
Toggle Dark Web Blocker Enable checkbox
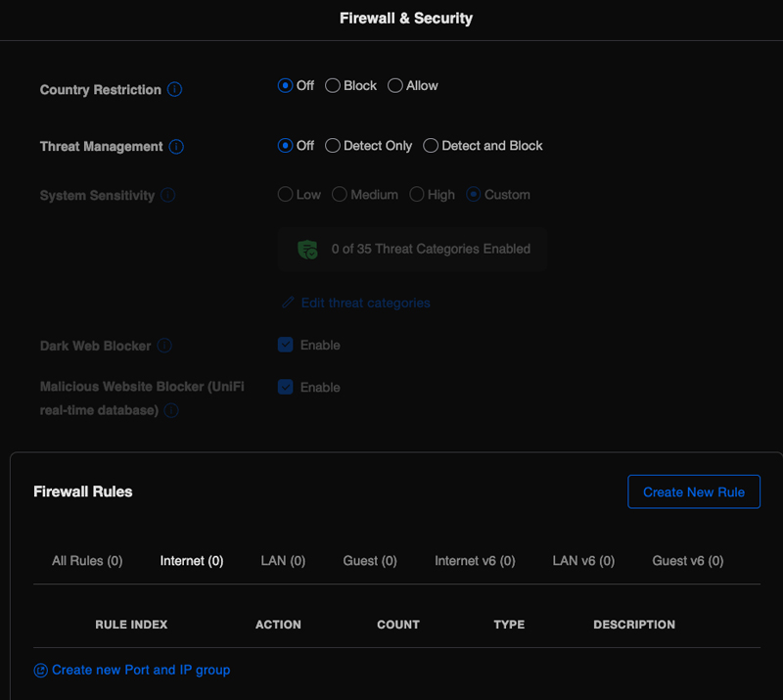click(285, 345)
